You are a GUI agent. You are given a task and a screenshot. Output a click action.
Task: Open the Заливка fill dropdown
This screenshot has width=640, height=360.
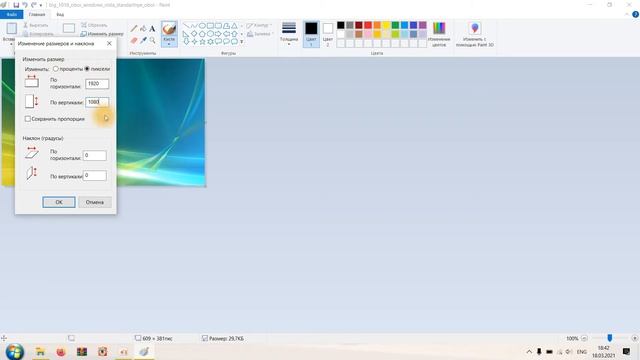(259, 34)
